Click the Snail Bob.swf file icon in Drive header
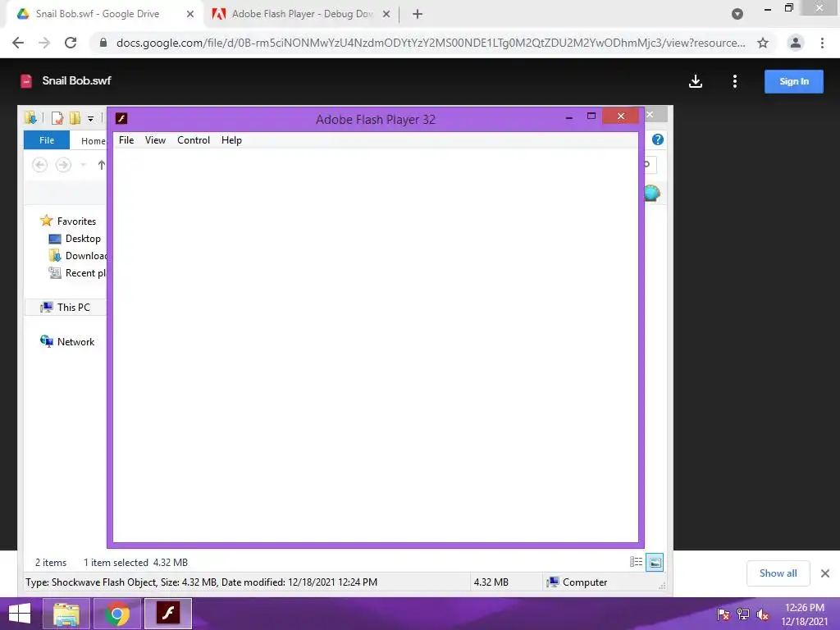This screenshot has width=840, height=630. 25,81
